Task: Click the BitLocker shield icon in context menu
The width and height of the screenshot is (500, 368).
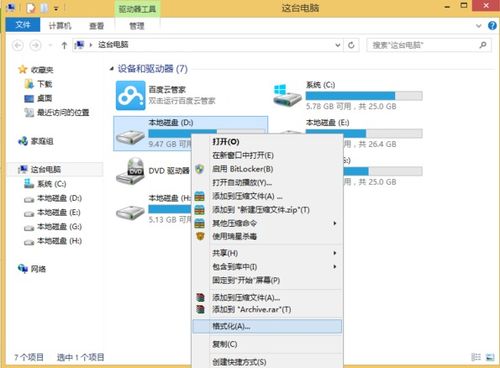Action: coord(199,169)
